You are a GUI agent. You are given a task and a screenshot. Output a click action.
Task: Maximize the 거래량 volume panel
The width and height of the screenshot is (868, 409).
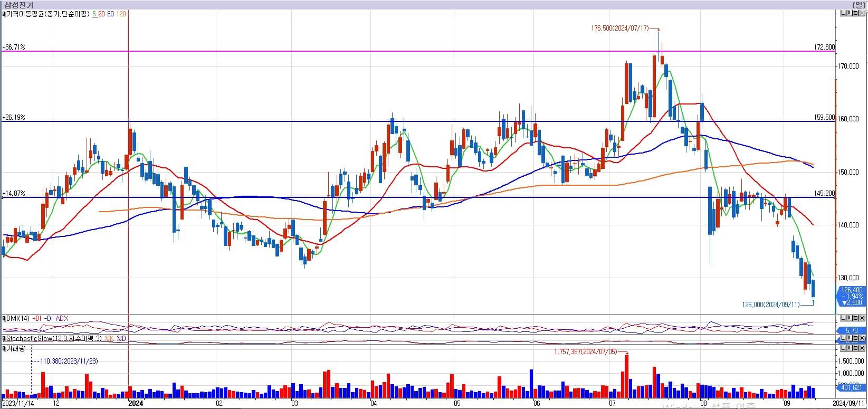pos(856,348)
